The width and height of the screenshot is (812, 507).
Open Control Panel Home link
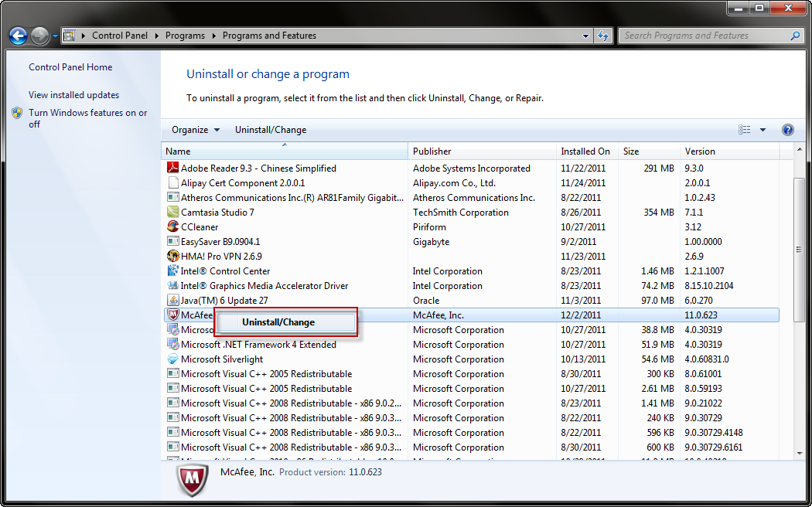pyautogui.click(x=70, y=67)
